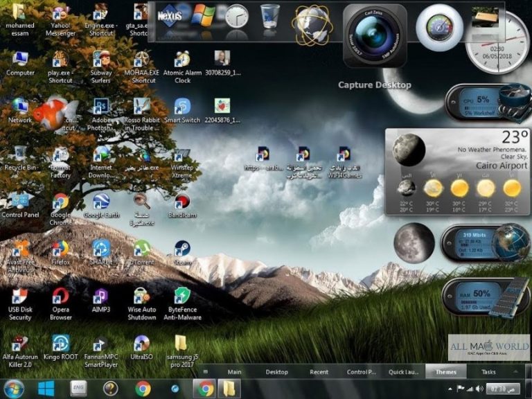Click the Windows 7 Start button

point(13,389)
